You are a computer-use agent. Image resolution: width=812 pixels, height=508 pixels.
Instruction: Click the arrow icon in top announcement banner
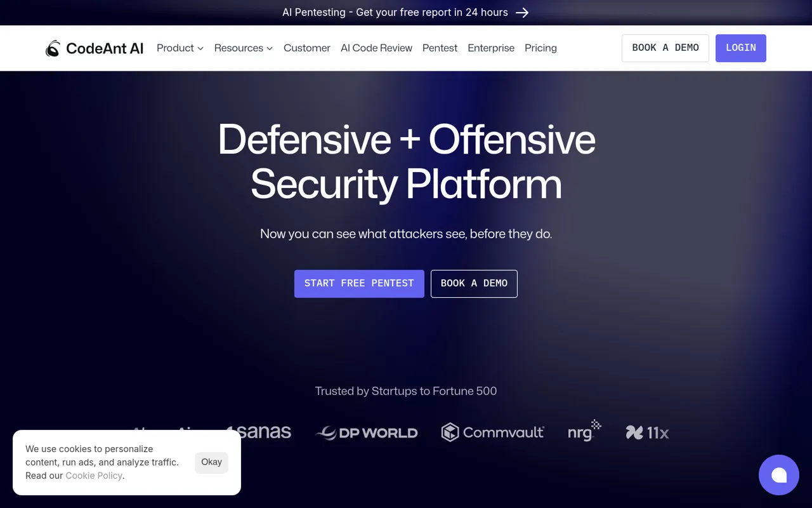pyautogui.click(x=522, y=13)
